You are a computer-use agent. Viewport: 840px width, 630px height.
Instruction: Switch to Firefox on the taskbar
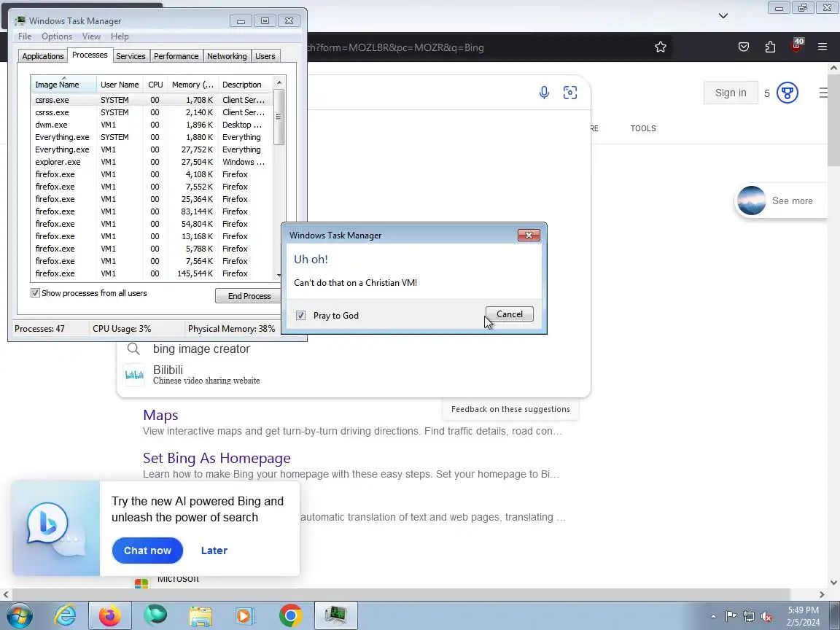point(110,615)
